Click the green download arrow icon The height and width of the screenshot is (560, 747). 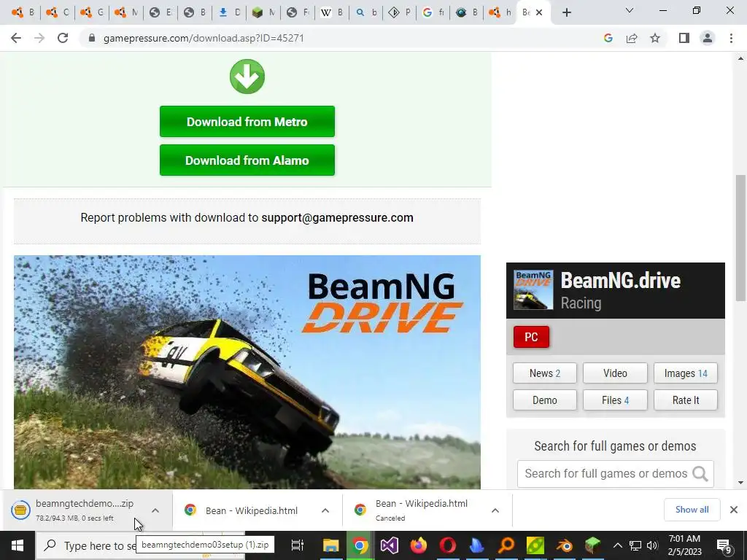tap(247, 77)
